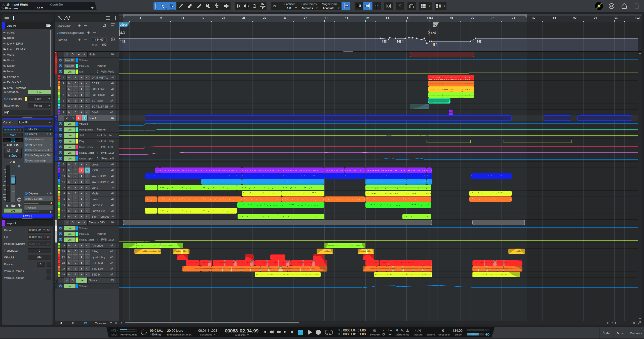Open the Parcourir tab
The width and height of the screenshot is (644, 339).
click(636, 333)
